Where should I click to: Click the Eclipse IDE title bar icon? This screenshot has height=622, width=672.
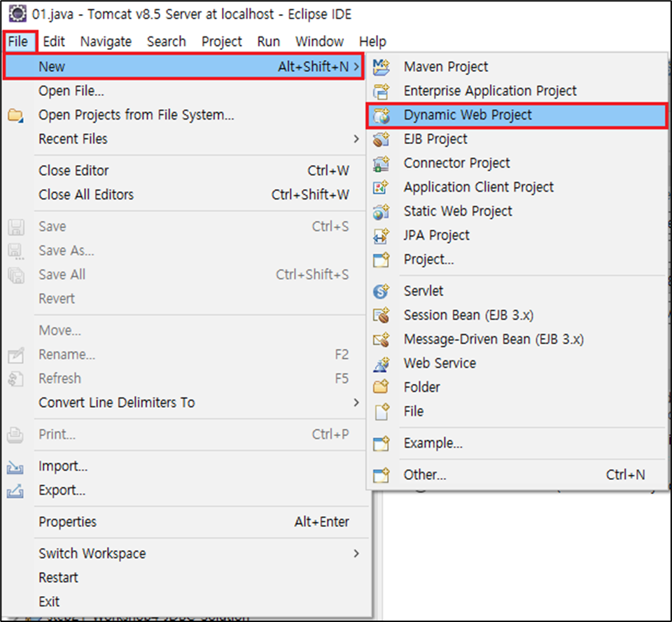coord(18,14)
